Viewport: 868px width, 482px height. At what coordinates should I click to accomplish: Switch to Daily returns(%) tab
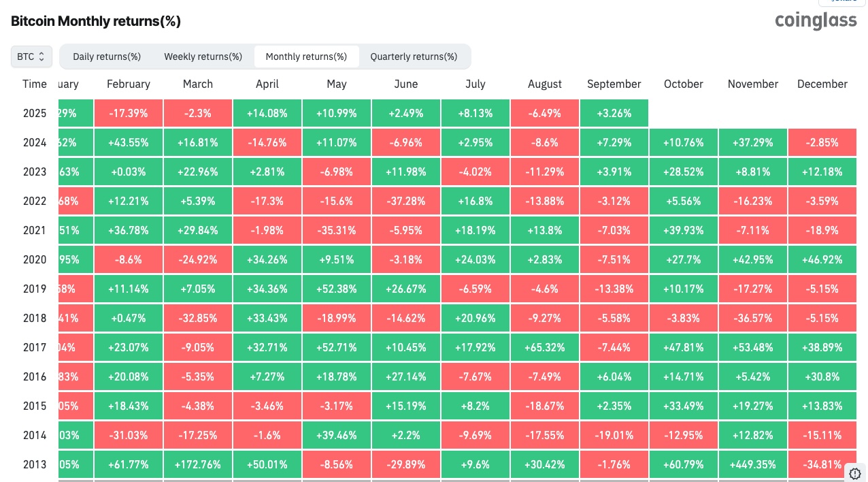click(107, 57)
